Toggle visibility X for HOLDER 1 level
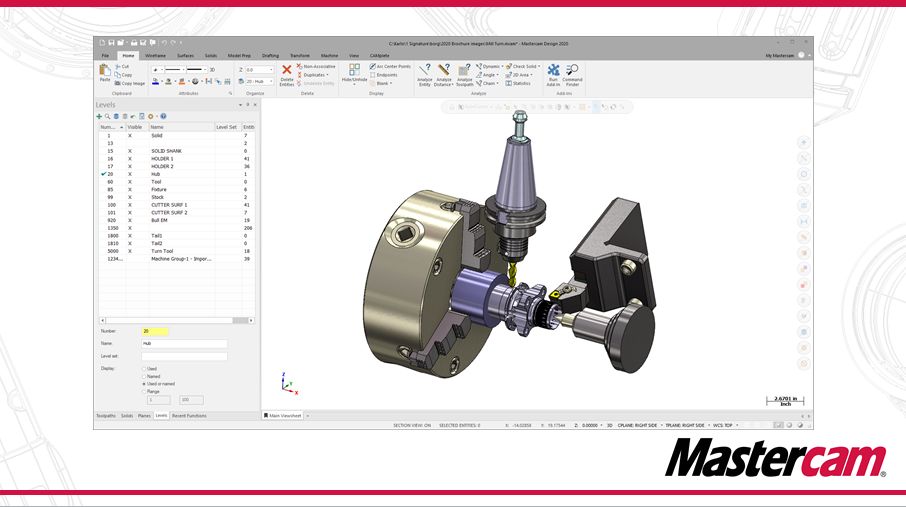This screenshot has width=906, height=507. click(130, 158)
